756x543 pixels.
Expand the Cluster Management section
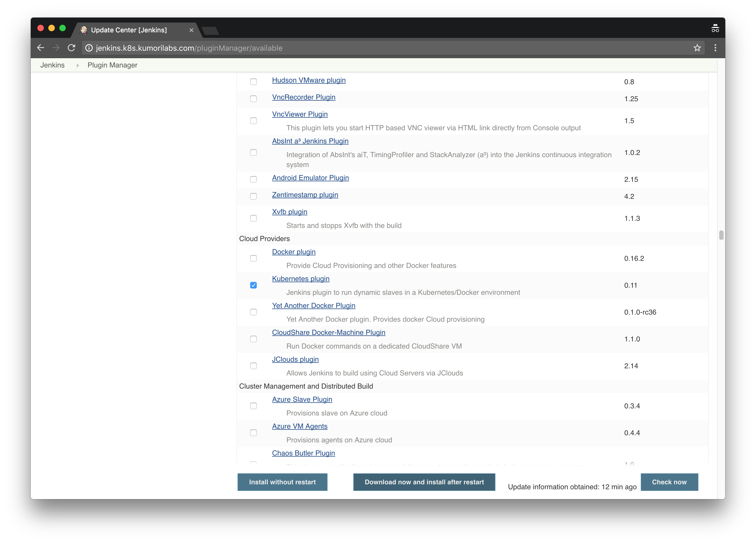[x=307, y=386]
